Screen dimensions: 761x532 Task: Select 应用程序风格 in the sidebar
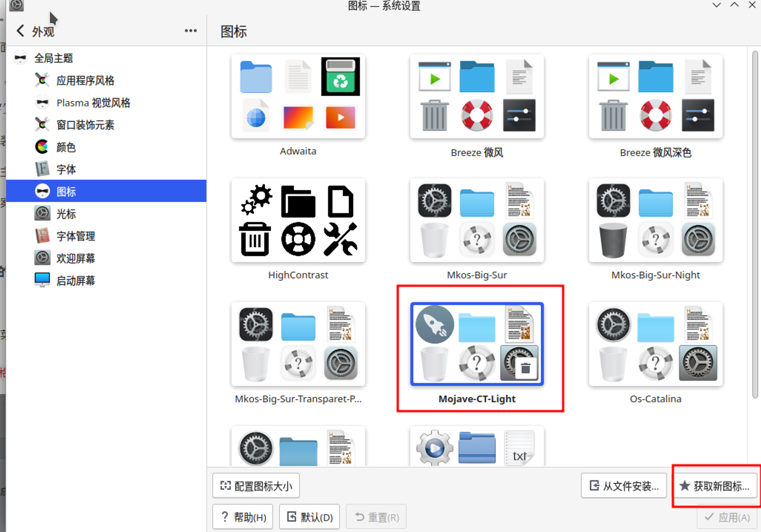tap(107, 80)
